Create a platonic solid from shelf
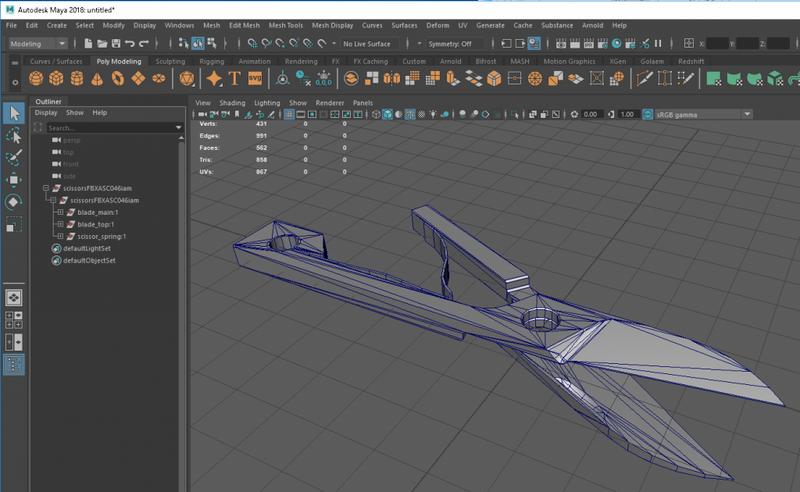This screenshot has width=800, height=492. coord(187,79)
